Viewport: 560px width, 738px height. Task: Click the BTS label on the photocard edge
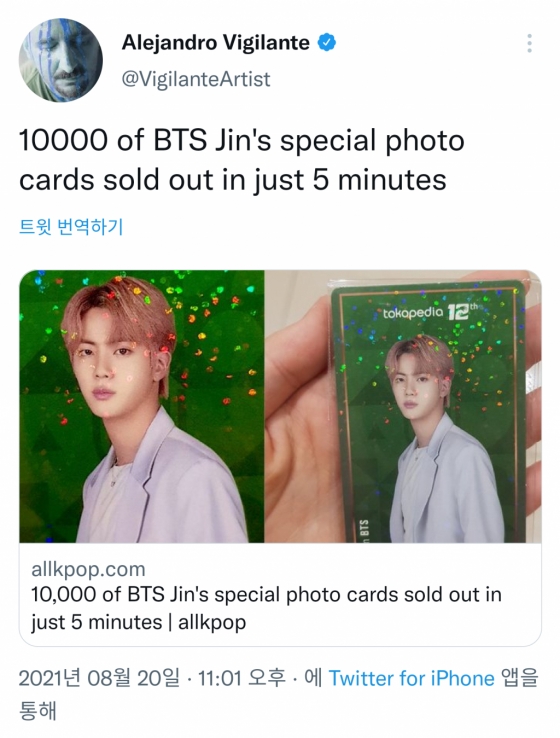(365, 526)
